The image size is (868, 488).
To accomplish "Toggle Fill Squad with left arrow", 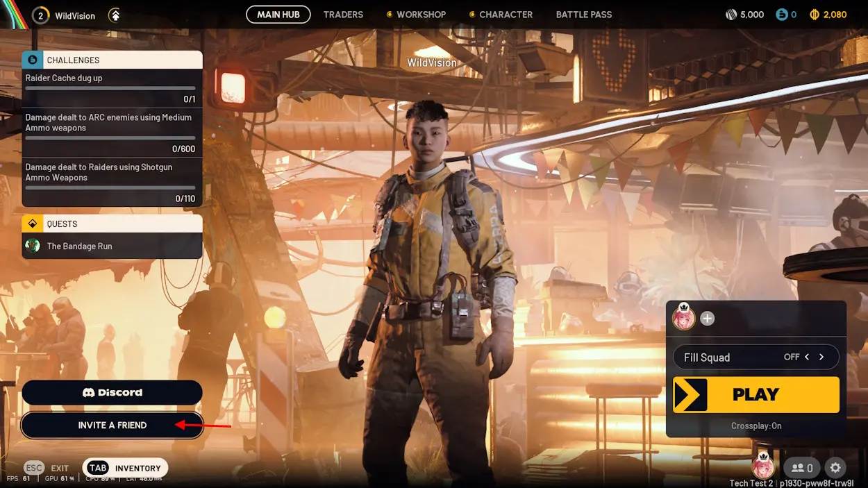I will pos(807,357).
